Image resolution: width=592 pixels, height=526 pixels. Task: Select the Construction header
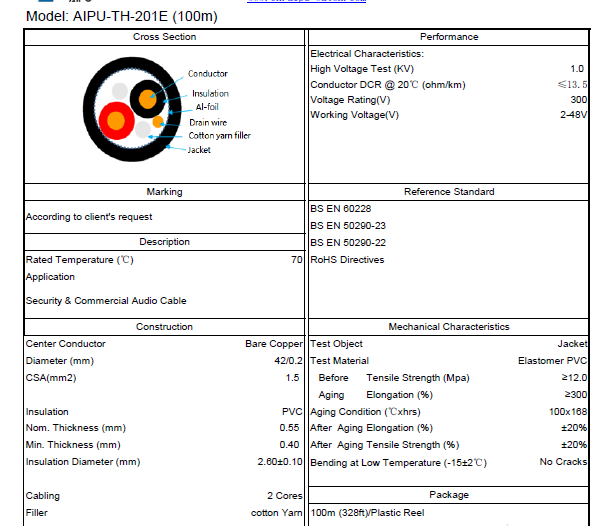pos(165,327)
